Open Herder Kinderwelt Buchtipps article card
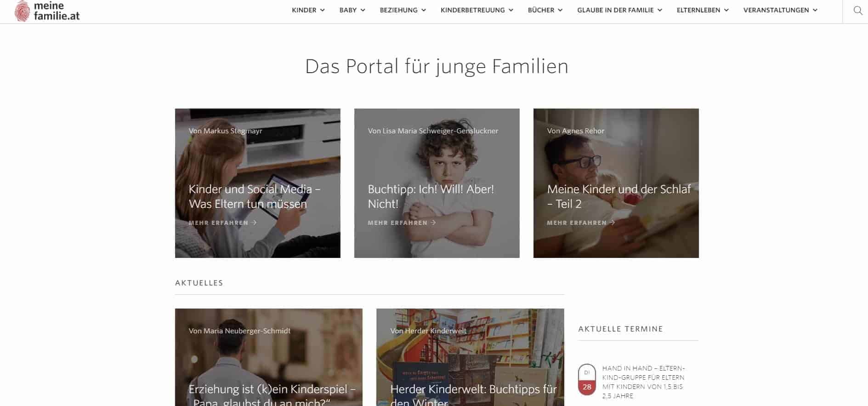 pos(470,357)
